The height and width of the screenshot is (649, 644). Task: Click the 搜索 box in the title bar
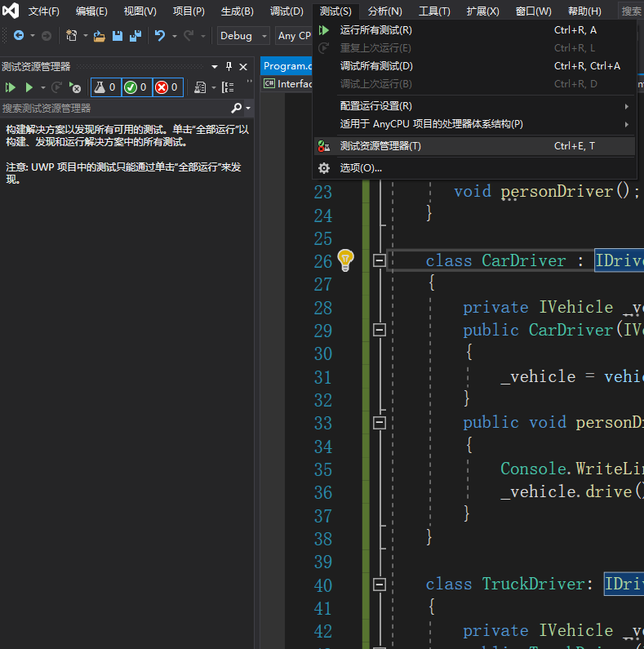point(631,11)
